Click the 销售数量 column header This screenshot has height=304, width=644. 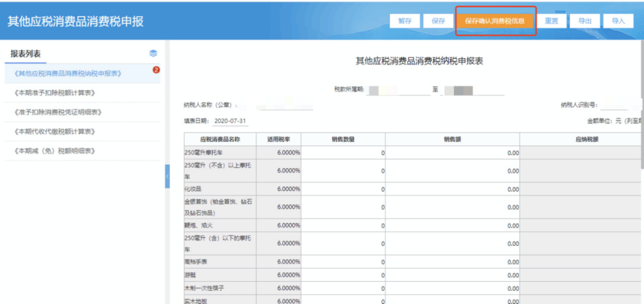tap(343, 139)
